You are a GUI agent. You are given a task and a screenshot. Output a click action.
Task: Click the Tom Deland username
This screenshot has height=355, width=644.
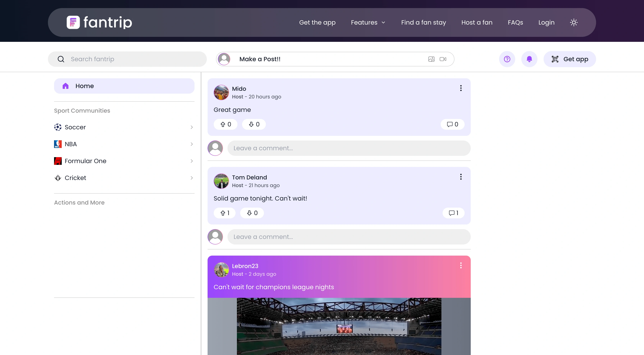[x=250, y=177]
